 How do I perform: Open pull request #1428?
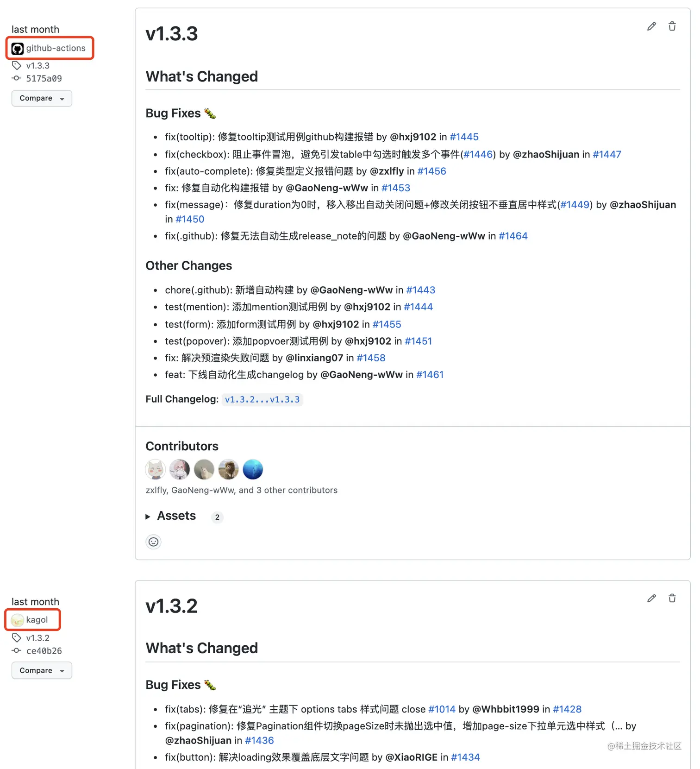point(567,709)
